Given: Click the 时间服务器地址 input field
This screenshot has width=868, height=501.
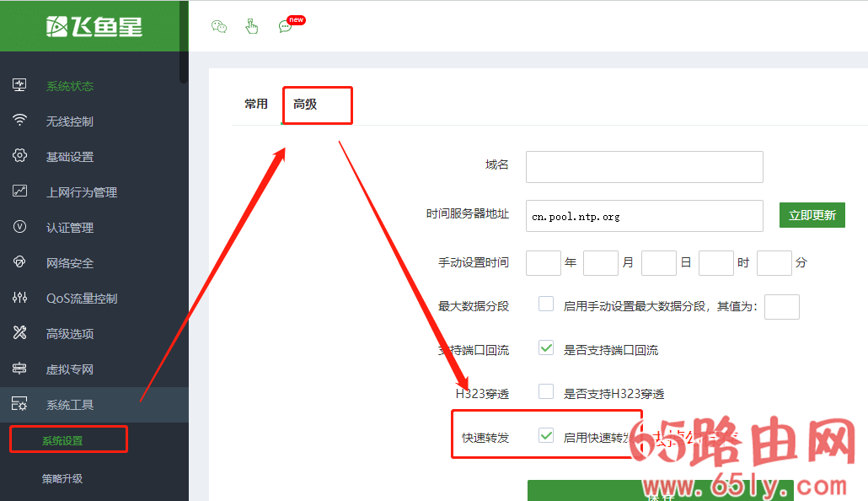Looking at the screenshot, I should (x=645, y=216).
